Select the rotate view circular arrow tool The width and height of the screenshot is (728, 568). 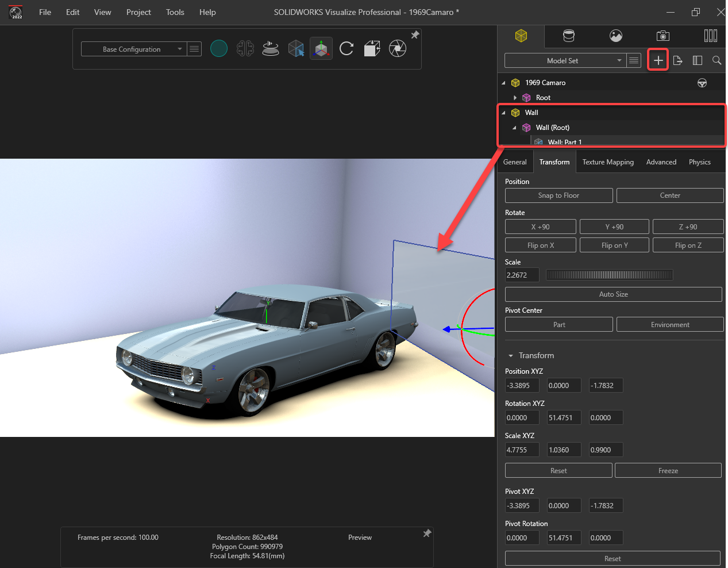point(346,48)
